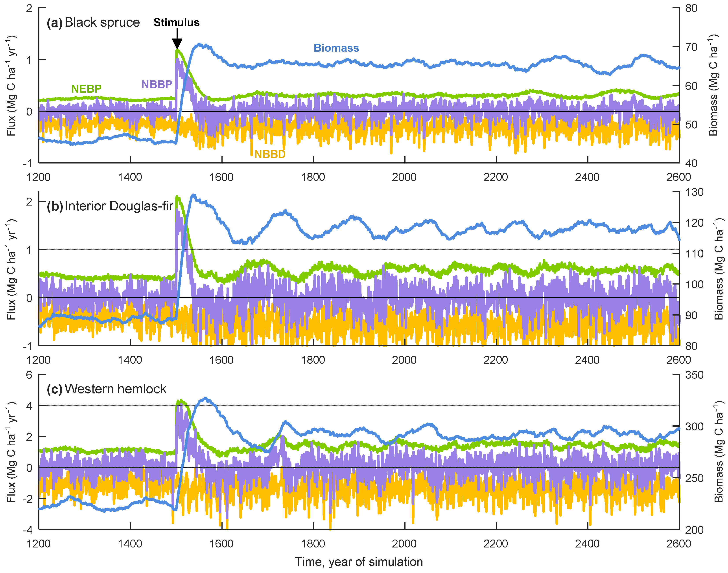Image resolution: width=728 pixels, height=573 pixels.
Task: Click the orange NBBD series label
Action: 270,154
